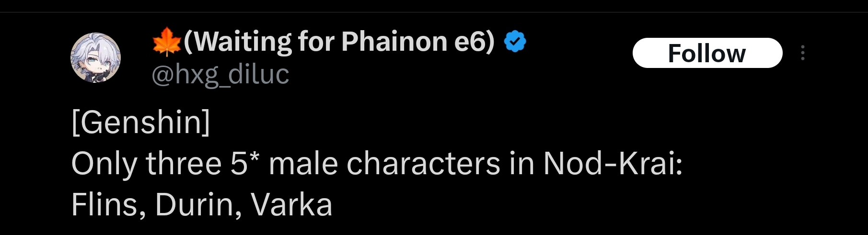This screenshot has height=235, width=868.
Task: Open the user's profile avatar picture
Action: click(x=95, y=58)
